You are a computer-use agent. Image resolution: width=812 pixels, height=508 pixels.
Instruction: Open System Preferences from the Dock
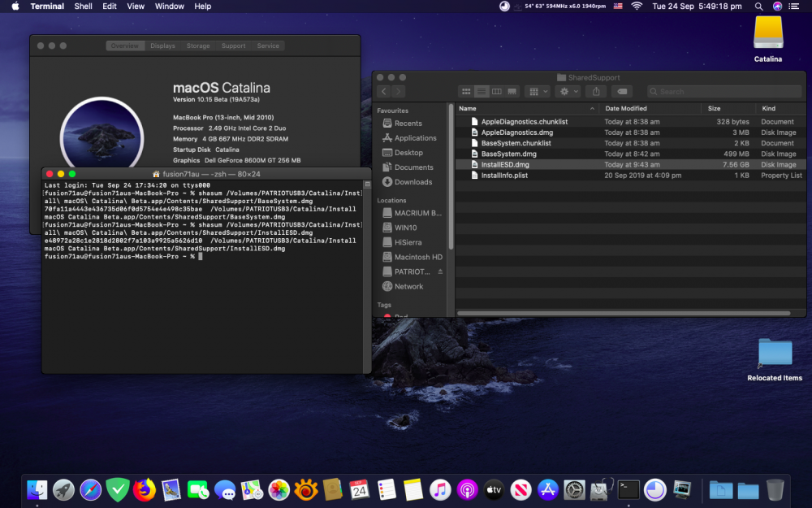574,490
